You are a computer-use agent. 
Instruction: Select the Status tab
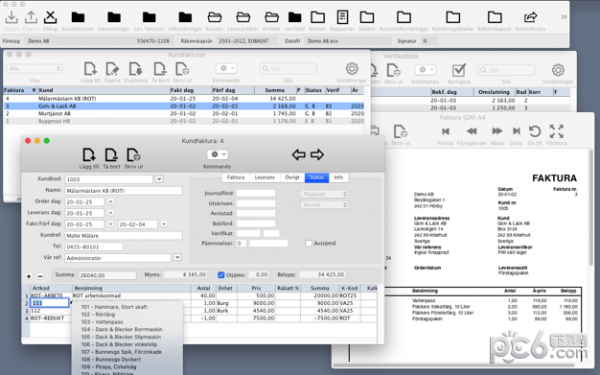point(317,178)
